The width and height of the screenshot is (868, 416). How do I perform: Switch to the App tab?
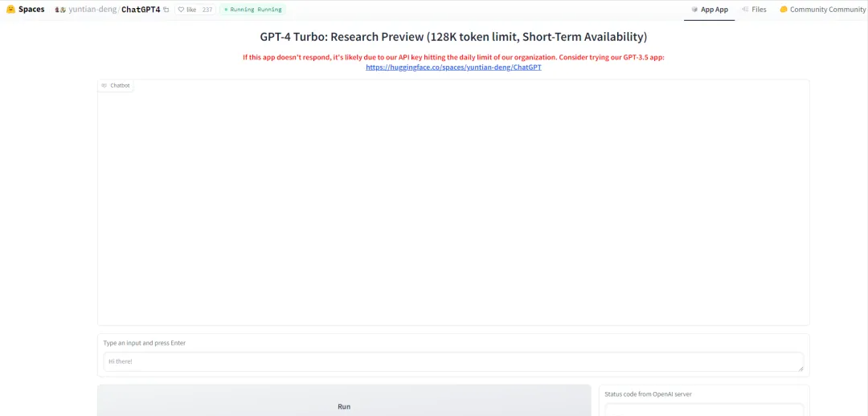click(709, 10)
